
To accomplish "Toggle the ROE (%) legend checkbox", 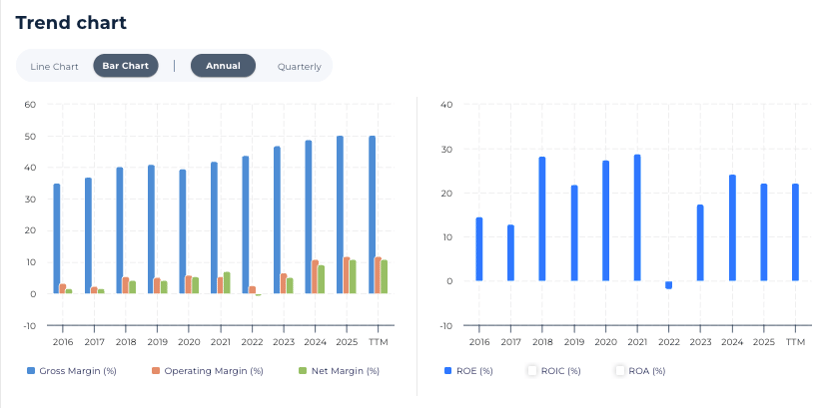I will point(448,371).
